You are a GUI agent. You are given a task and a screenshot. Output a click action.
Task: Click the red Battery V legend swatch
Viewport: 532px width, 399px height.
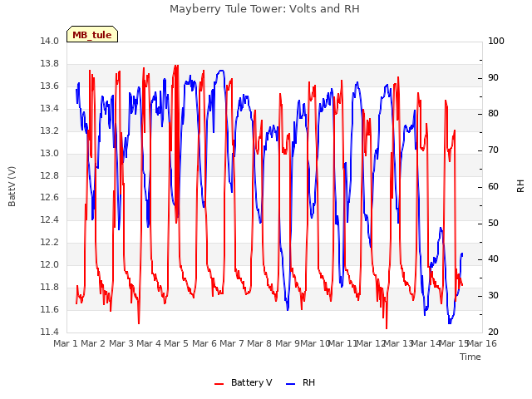tap(219, 384)
